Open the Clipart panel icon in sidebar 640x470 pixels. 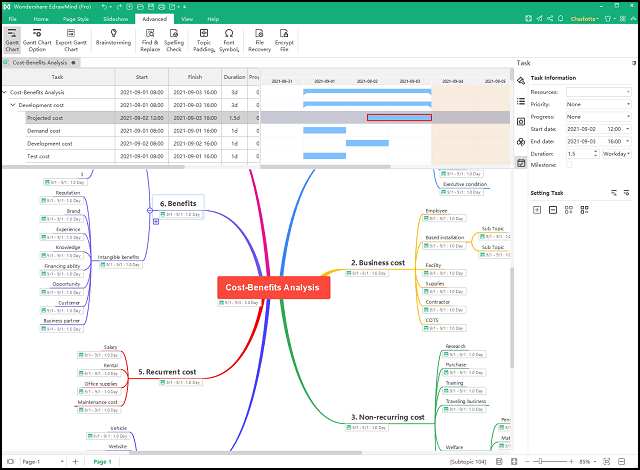tap(521, 142)
